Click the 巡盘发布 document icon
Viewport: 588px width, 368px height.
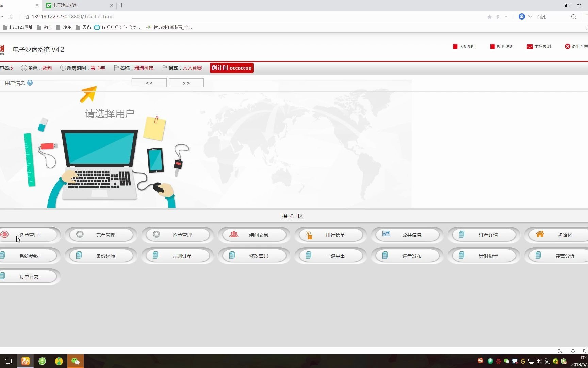click(x=385, y=255)
